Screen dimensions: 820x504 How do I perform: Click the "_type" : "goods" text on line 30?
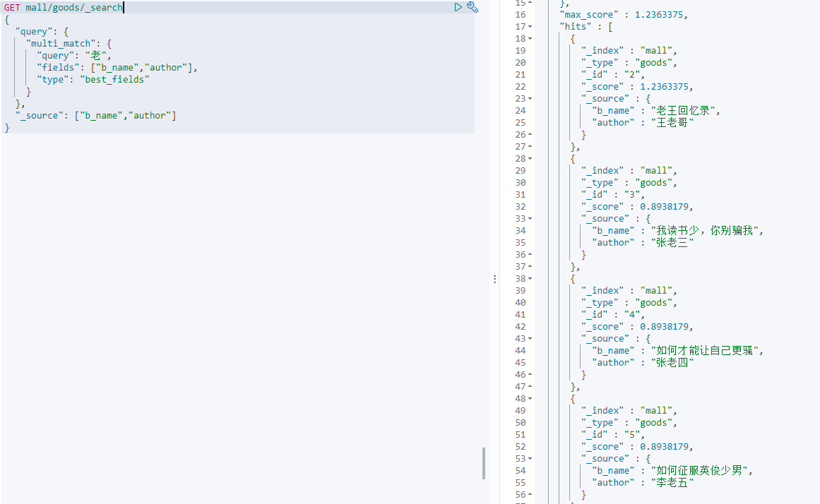(629, 182)
